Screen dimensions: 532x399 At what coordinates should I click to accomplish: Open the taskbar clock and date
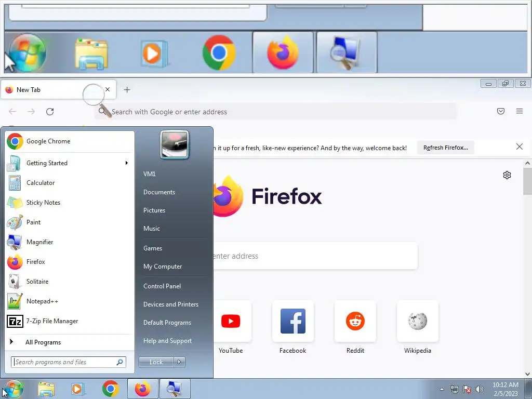point(506,389)
